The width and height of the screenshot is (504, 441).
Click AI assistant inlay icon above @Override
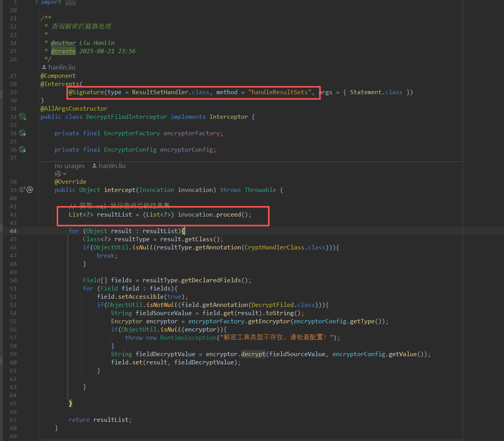pos(58,174)
